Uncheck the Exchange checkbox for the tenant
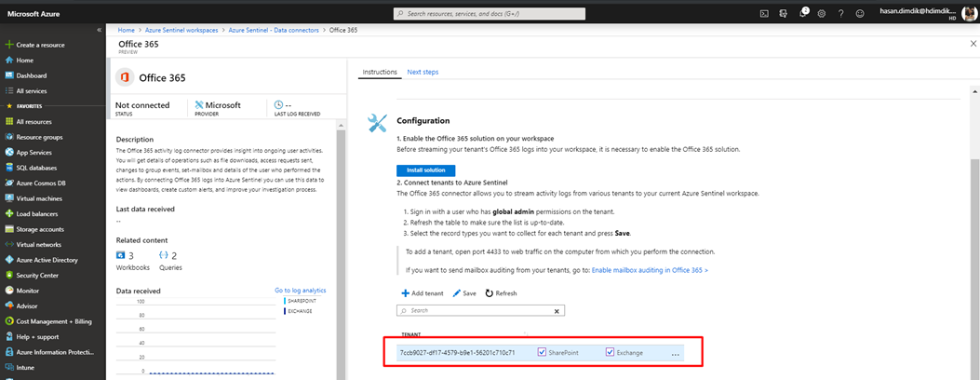Viewport: 980px width, 380px height. (x=610, y=352)
